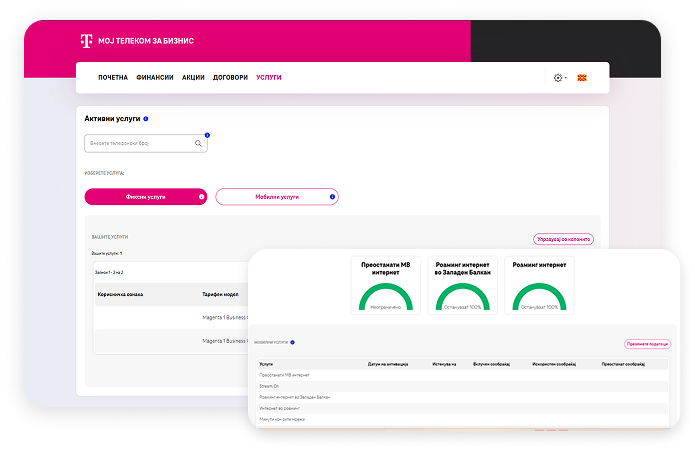This screenshot has width=695, height=450.
Task: Click info icon beside the services list heading
Action: click(x=292, y=342)
